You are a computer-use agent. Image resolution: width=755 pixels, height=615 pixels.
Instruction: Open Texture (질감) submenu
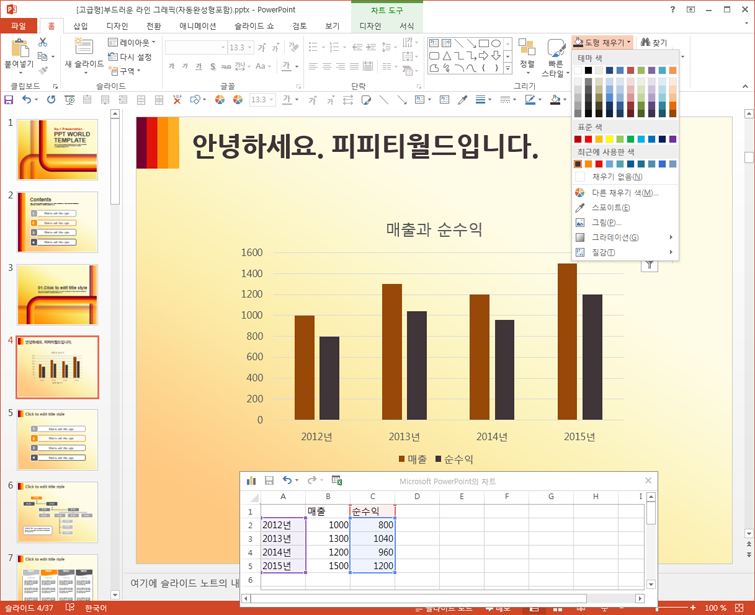625,252
